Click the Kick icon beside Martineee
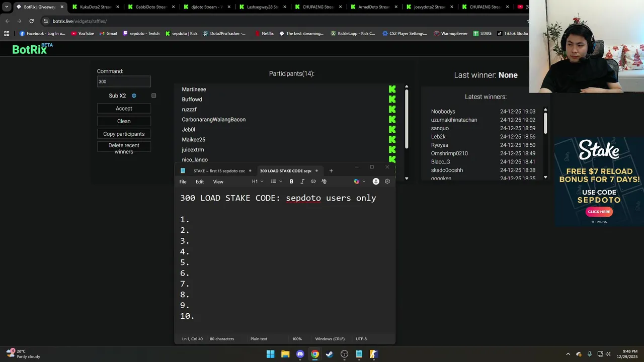 [x=392, y=89]
